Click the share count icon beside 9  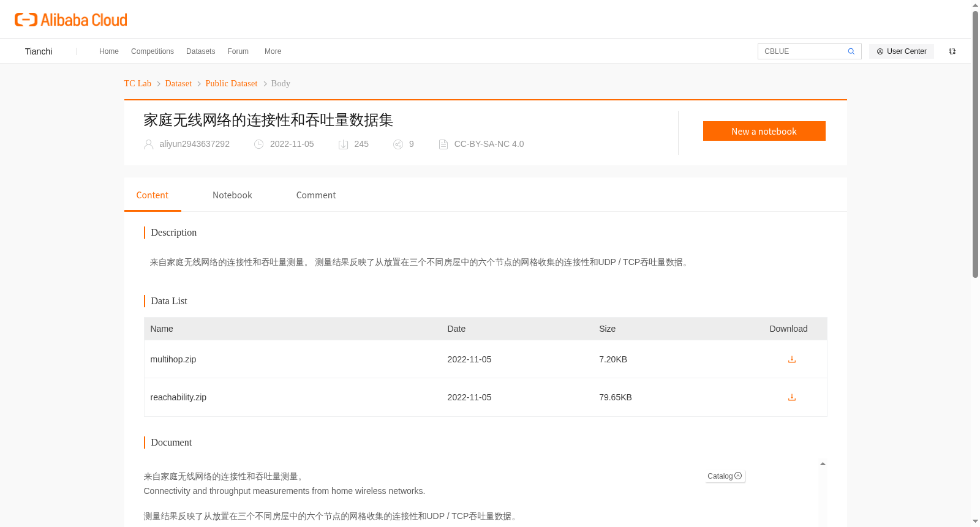tap(398, 144)
